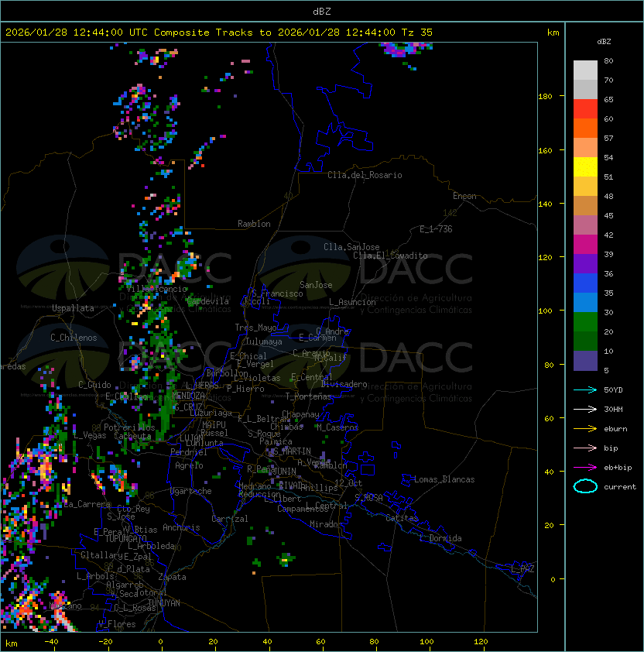This screenshot has width=644, height=652.
Task: Click the Anchoris label on map
Action: [x=181, y=527]
